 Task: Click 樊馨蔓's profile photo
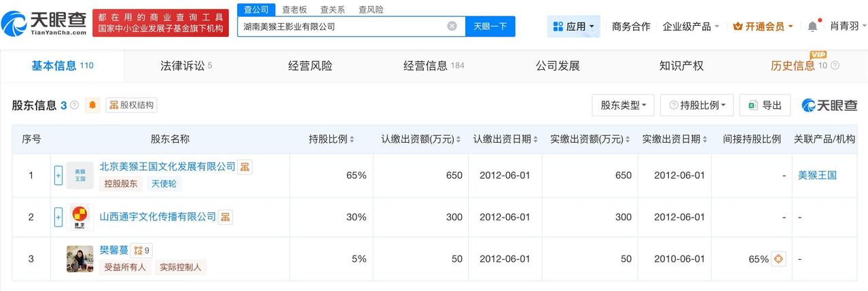tap(80, 259)
